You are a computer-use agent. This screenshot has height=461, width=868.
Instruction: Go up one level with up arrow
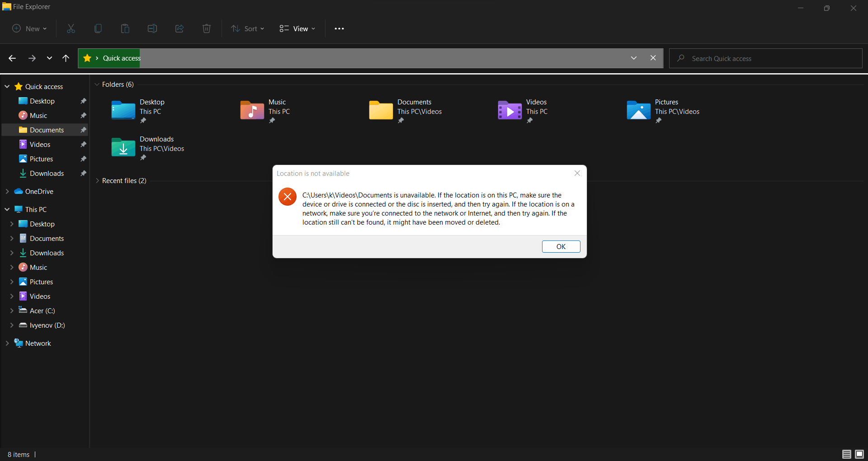pos(66,58)
